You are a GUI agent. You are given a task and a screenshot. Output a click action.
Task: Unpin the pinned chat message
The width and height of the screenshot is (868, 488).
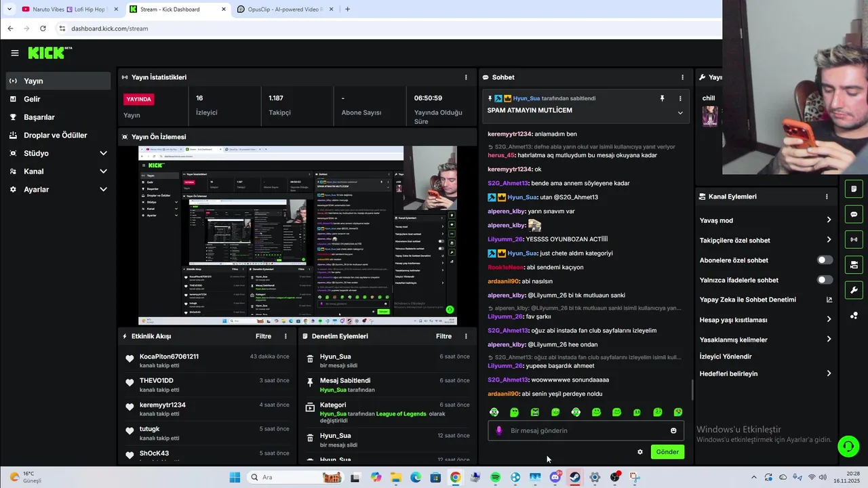(662, 98)
